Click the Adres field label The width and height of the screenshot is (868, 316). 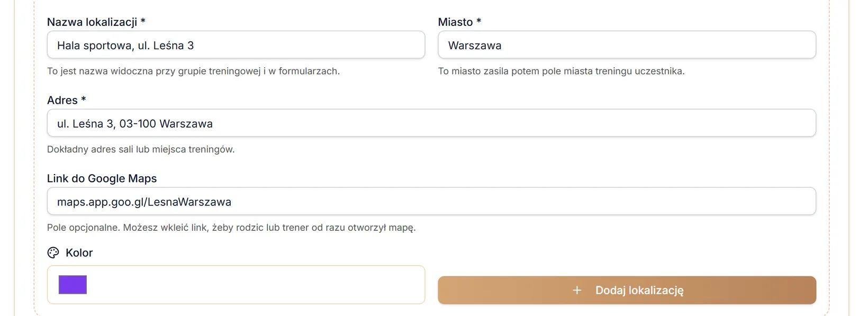click(62, 100)
